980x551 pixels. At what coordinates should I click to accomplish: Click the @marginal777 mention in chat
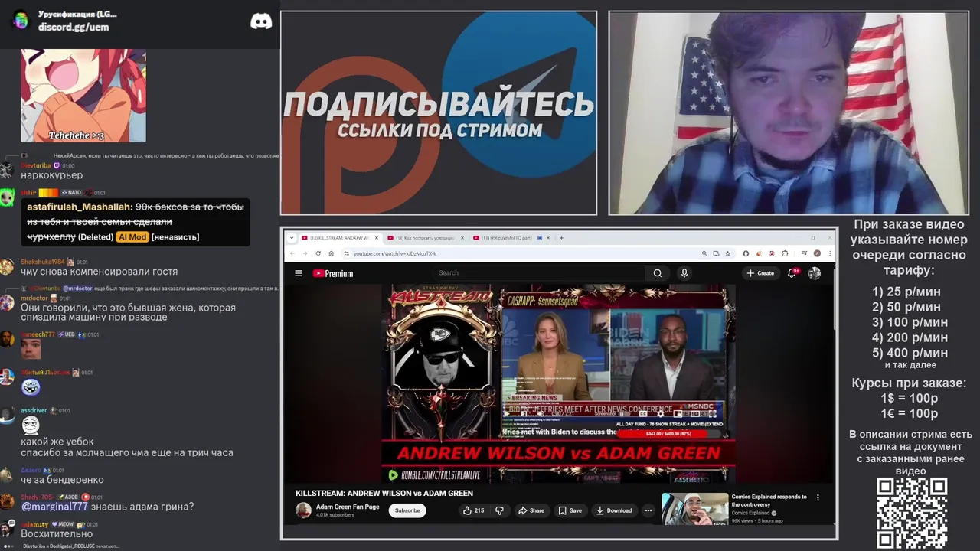coord(54,507)
